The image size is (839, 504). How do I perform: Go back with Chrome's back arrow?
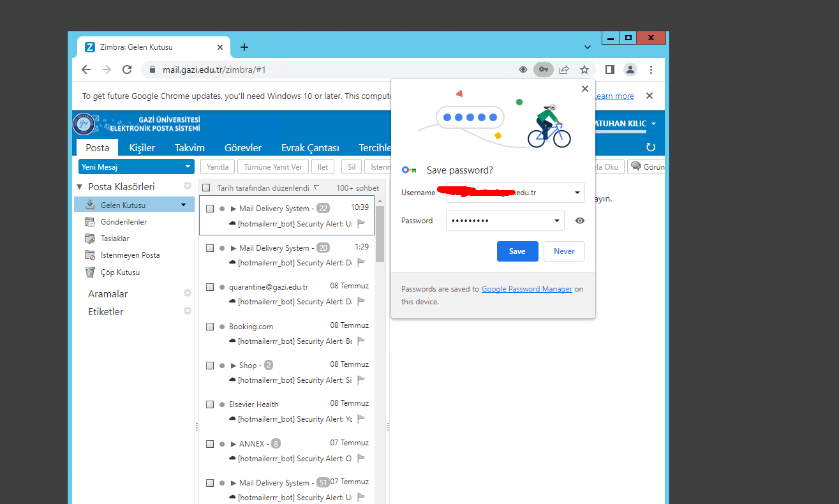86,70
